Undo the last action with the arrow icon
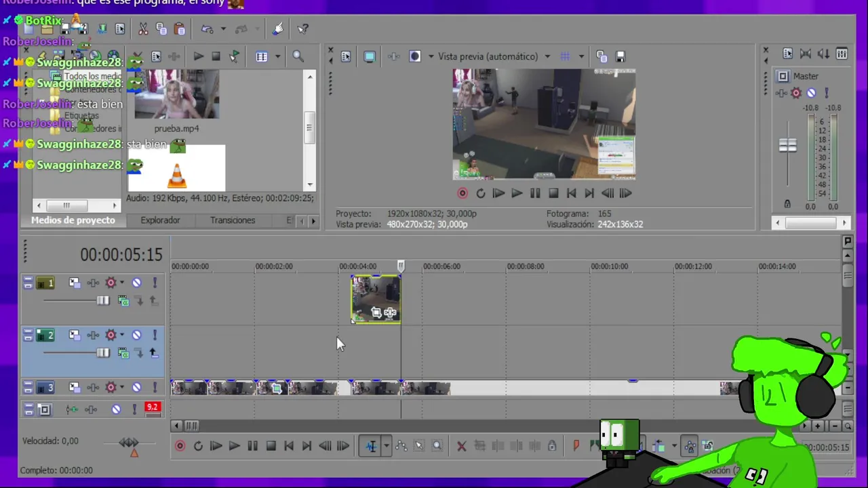Image resolution: width=868 pixels, height=488 pixels. [208, 29]
